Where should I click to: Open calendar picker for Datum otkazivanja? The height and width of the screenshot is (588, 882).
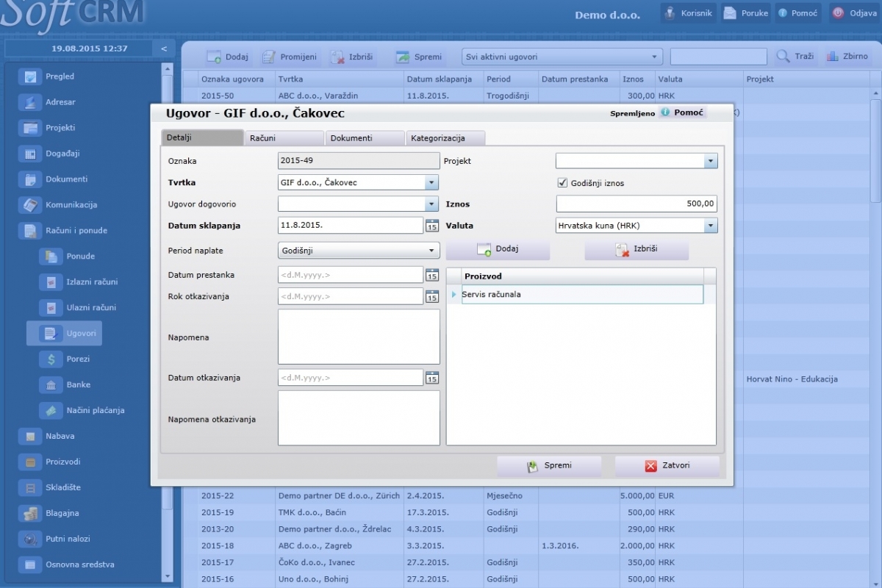(x=432, y=378)
